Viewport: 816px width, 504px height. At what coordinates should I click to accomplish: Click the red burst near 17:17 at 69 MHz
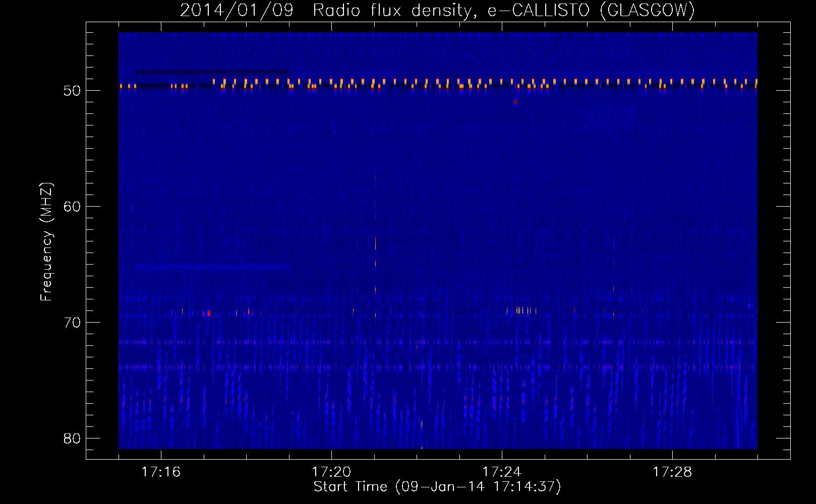pyautogui.click(x=208, y=313)
